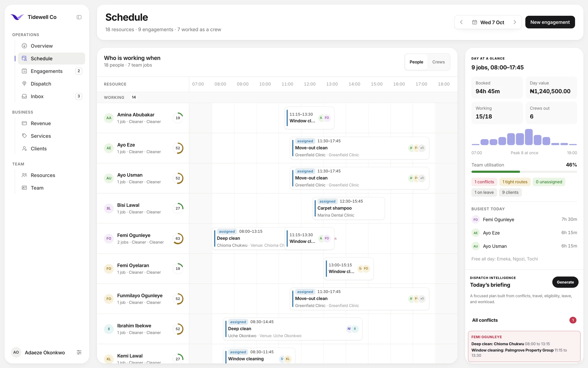Open Overview from the sidebar

coord(51,46)
